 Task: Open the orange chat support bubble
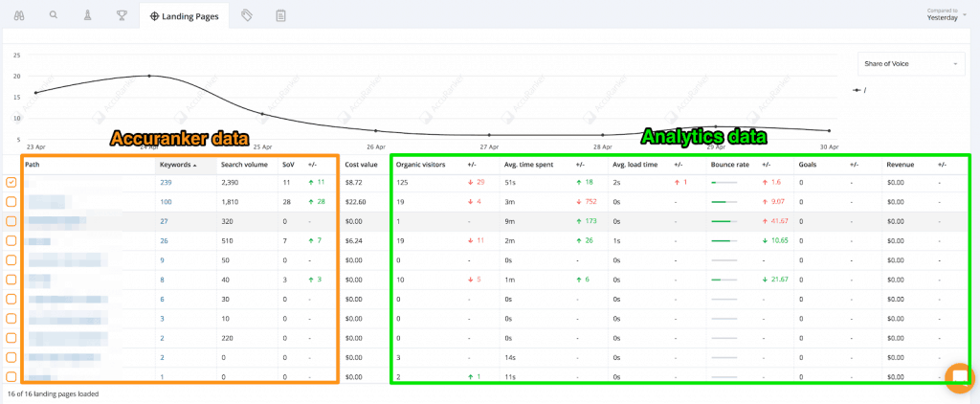click(x=958, y=378)
